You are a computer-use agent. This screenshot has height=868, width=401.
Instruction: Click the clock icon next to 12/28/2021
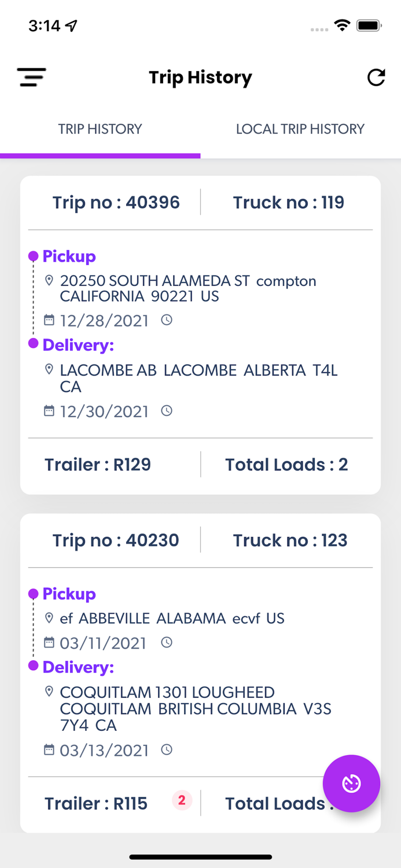pyautogui.click(x=166, y=319)
